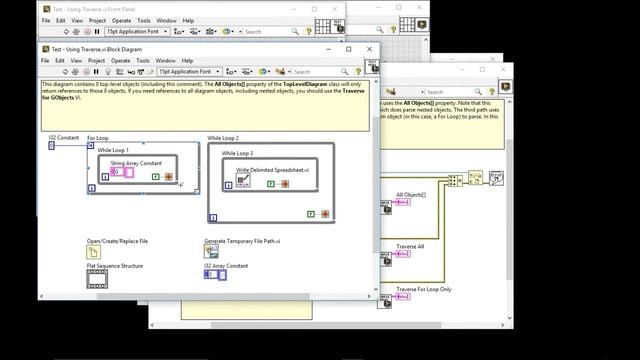640x360 pixels.
Task: Click All Objects[] indicator in background window
Action: point(403,202)
